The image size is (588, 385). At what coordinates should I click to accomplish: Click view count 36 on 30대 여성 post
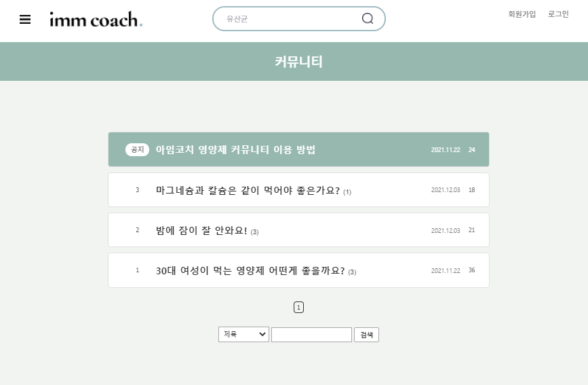(472, 270)
